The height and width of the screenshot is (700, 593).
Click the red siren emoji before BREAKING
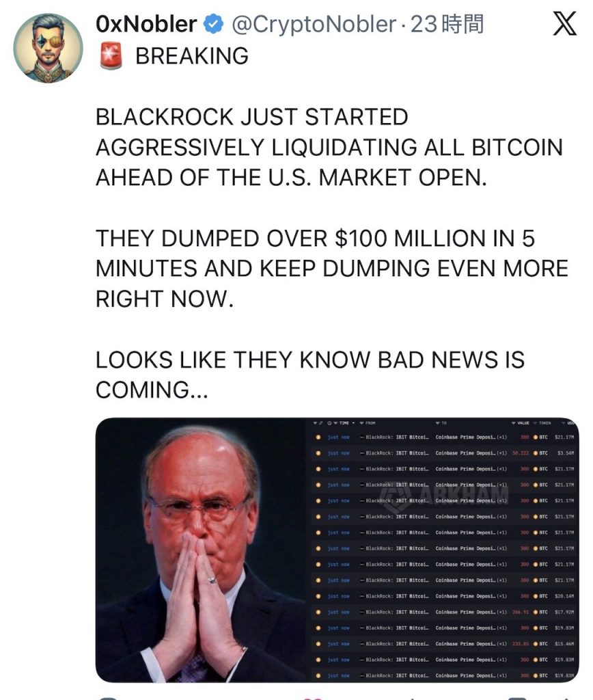pyautogui.click(x=111, y=56)
